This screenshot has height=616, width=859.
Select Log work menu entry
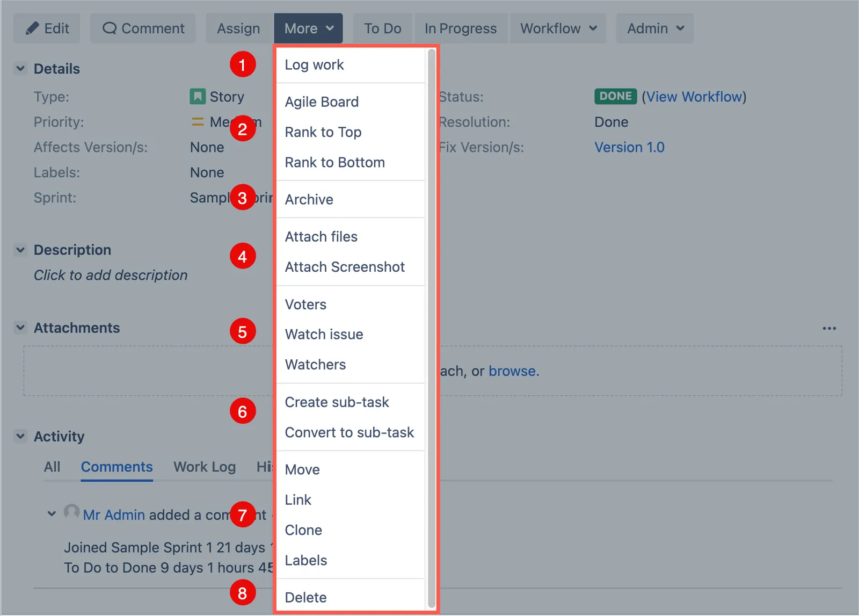click(351, 65)
